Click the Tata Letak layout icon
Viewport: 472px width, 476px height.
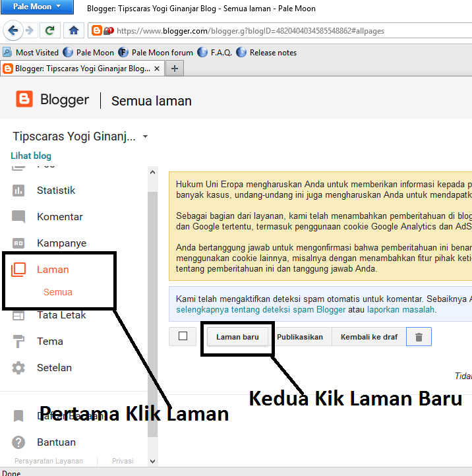coord(18,316)
